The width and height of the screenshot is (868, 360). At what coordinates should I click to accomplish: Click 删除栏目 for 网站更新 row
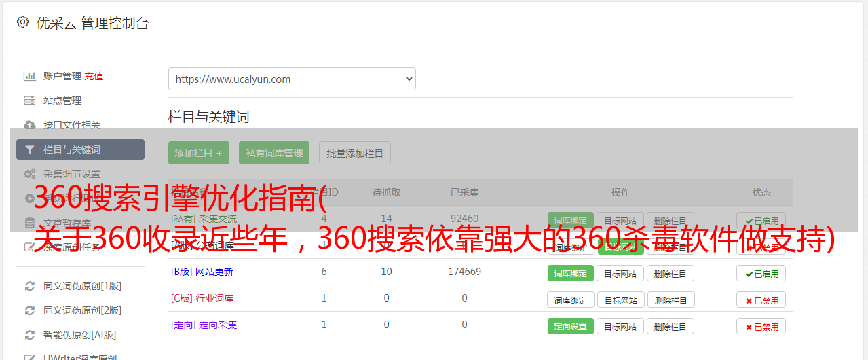[671, 273]
